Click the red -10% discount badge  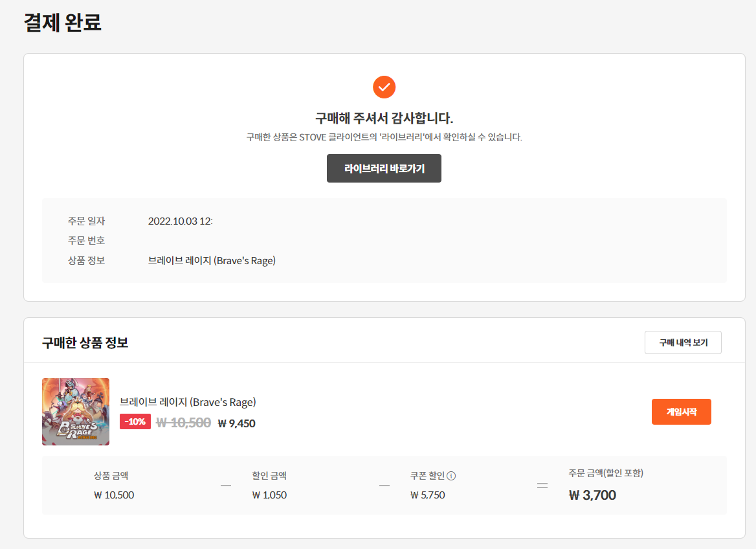(x=135, y=421)
